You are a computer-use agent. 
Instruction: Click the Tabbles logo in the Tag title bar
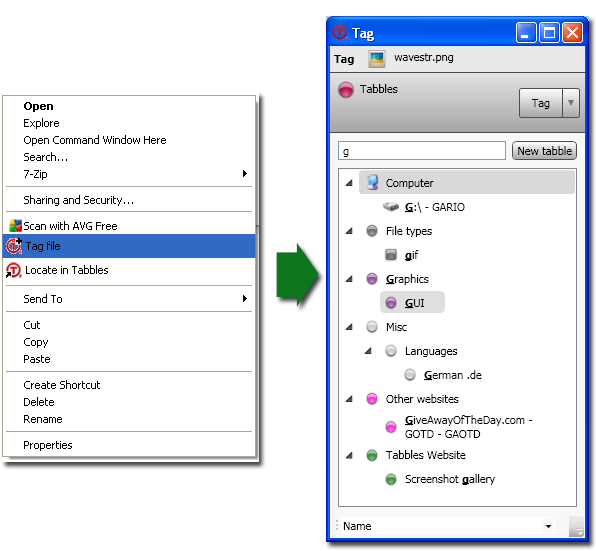pyautogui.click(x=339, y=33)
